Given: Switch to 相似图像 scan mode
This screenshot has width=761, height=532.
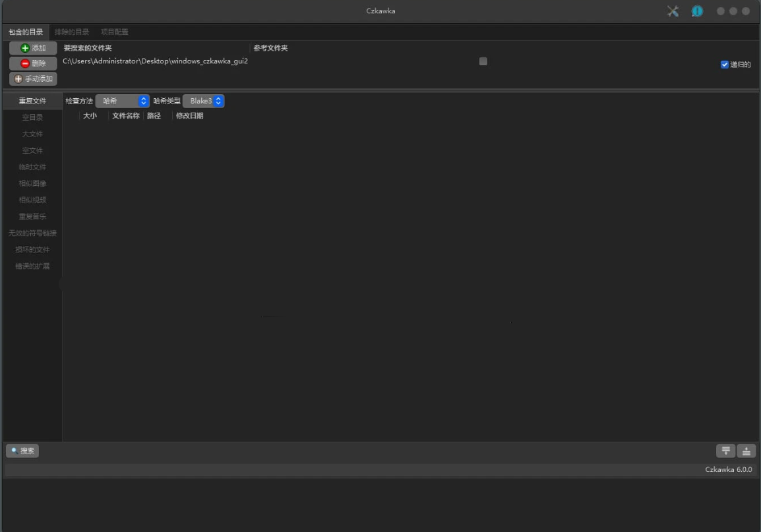Looking at the screenshot, I should point(31,183).
